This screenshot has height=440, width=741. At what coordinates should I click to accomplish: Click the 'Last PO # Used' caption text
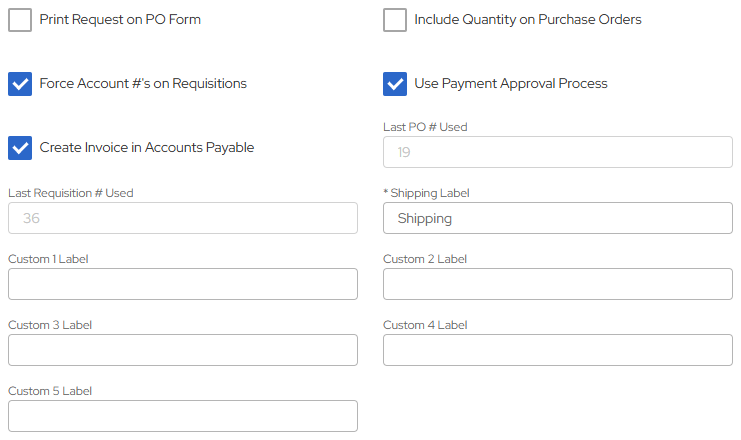[425, 127]
